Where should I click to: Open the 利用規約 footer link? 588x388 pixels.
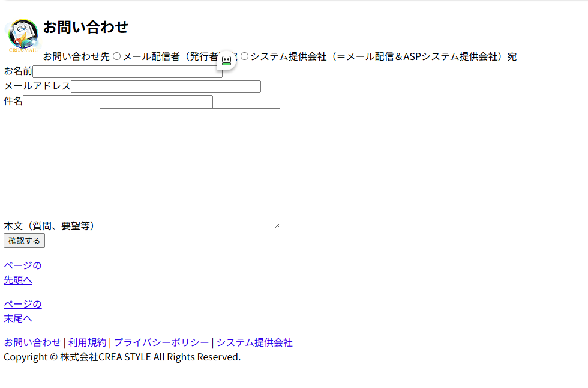[x=87, y=343]
